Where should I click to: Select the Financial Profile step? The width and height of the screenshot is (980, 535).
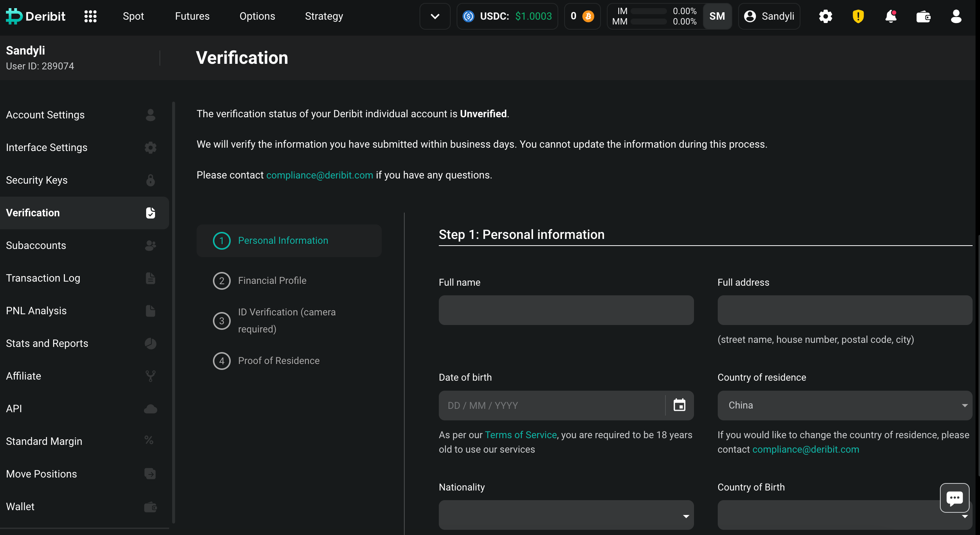click(272, 280)
